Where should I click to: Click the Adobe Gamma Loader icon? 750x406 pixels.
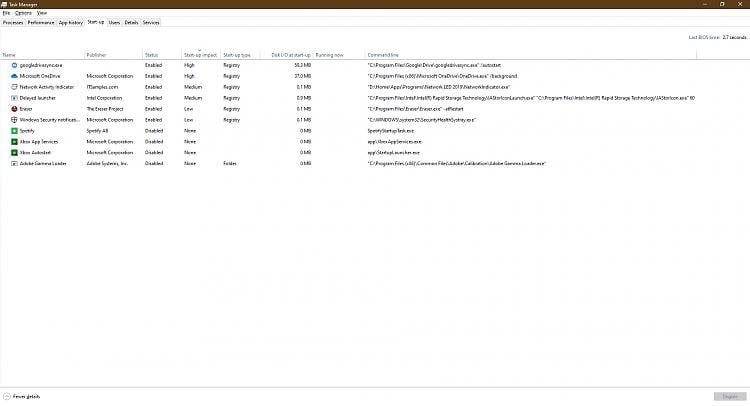coord(14,164)
